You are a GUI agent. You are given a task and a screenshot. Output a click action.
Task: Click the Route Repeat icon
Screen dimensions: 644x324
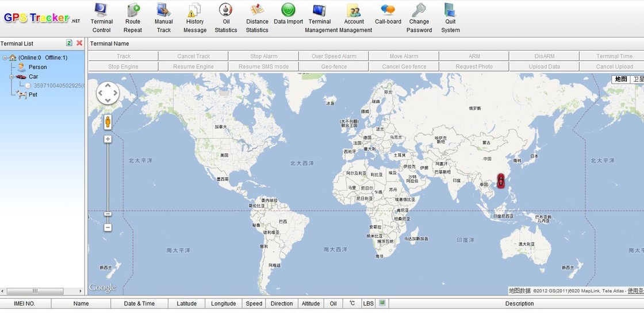pos(133,10)
